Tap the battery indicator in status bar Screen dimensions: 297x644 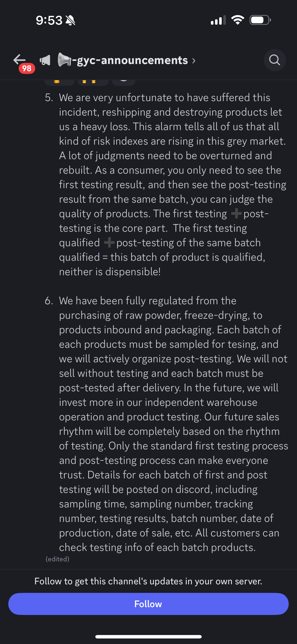tap(260, 20)
